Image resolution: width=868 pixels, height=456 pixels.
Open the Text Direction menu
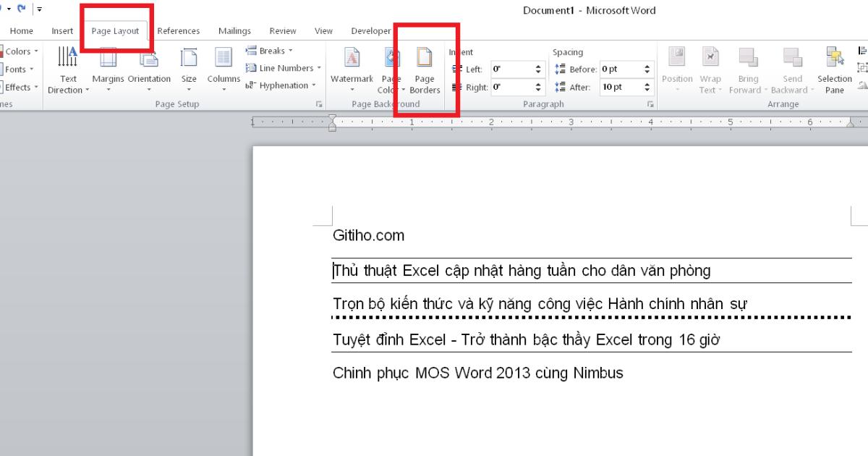tap(68, 70)
